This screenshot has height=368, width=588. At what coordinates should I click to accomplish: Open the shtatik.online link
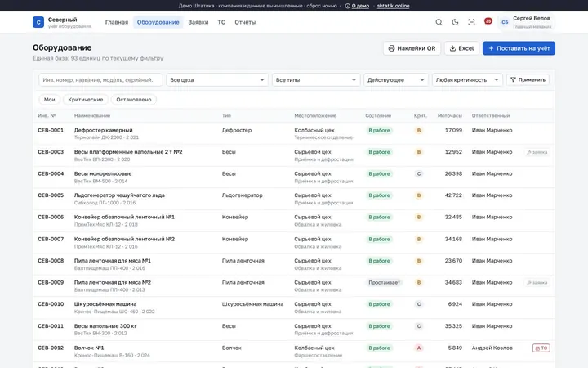pos(393,6)
